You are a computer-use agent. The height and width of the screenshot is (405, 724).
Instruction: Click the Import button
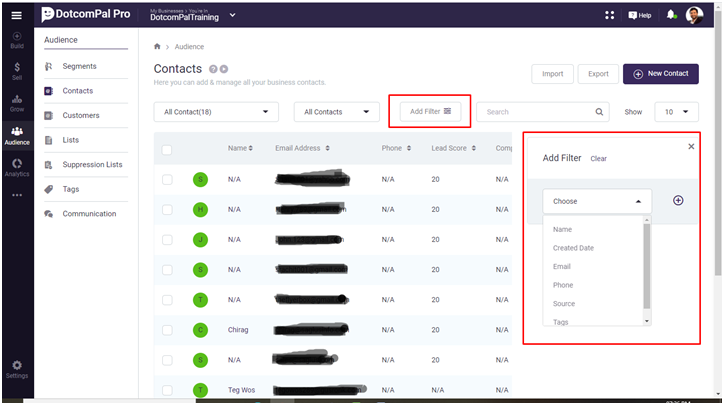coord(552,74)
